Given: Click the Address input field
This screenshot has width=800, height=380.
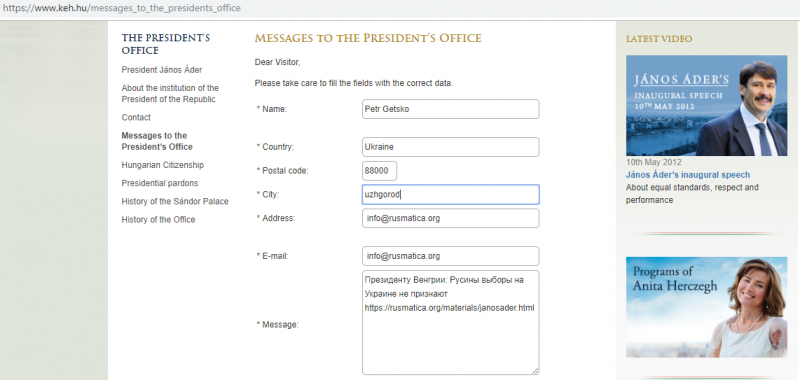Looking at the screenshot, I should click(x=451, y=218).
